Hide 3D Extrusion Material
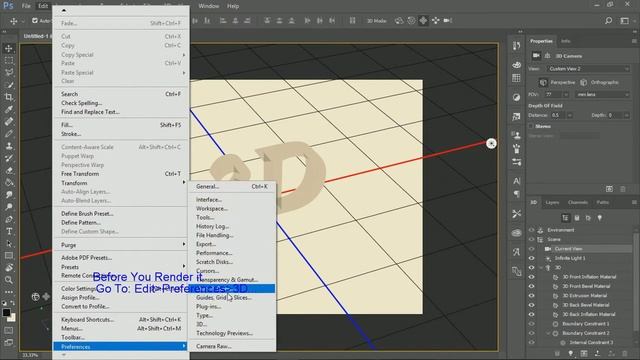640x360 pixels. 531,296
